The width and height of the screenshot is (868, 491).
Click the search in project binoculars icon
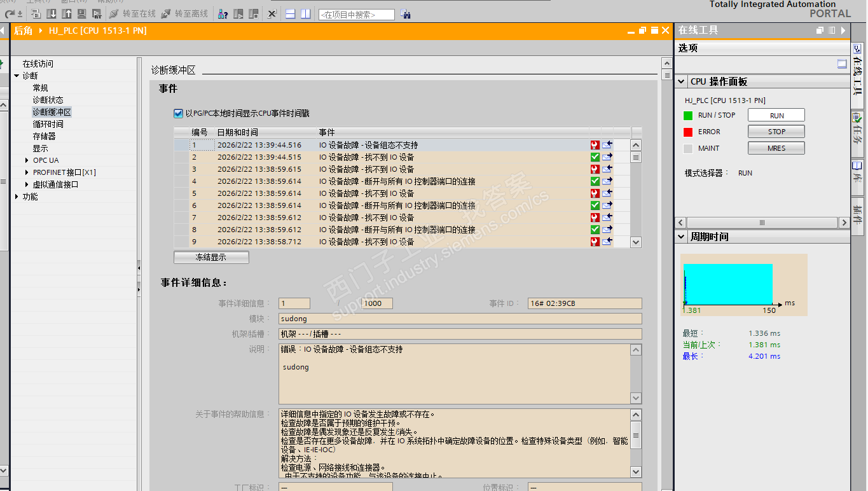click(406, 14)
